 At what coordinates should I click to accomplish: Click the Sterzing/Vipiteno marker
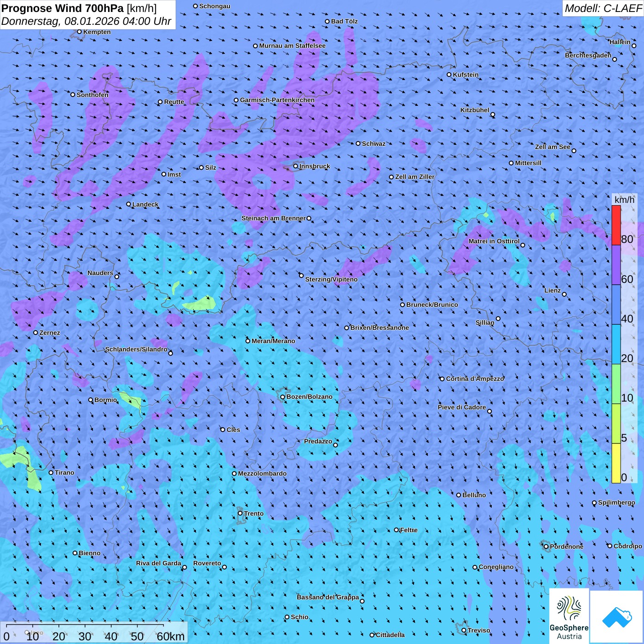click(301, 276)
